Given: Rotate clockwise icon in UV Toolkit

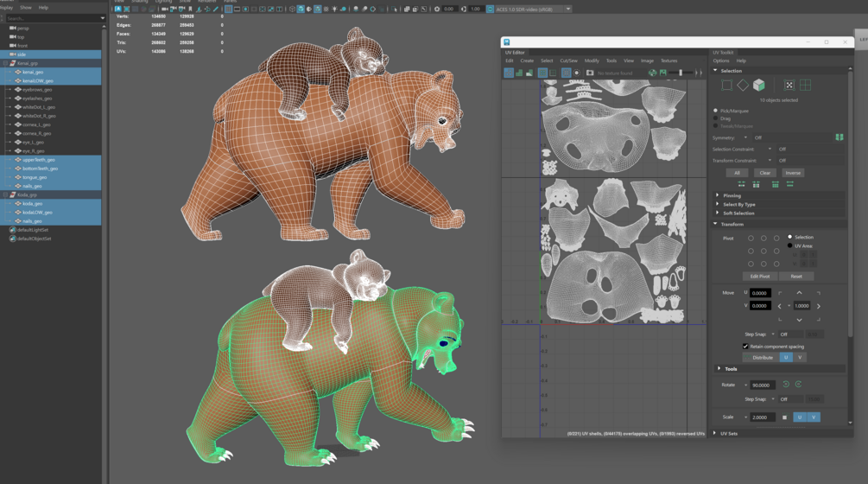Looking at the screenshot, I should (x=798, y=385).
